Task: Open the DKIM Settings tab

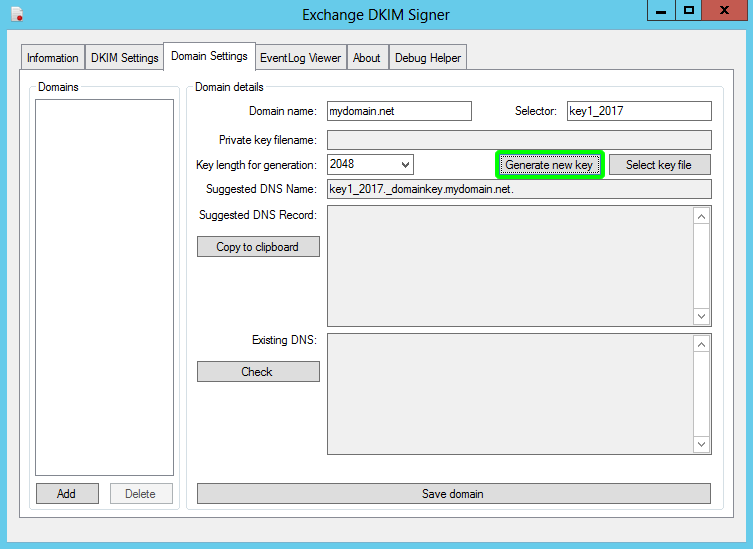Action: (x=124, y=58)
